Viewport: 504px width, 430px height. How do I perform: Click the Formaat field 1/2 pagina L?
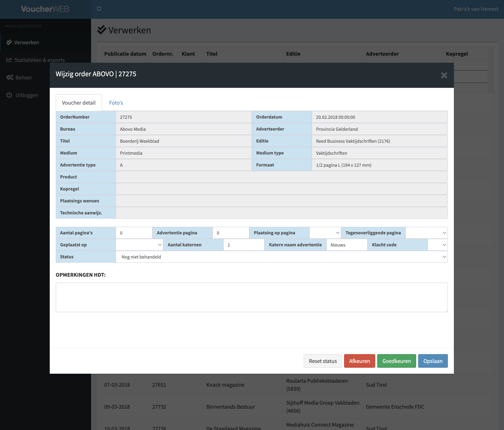pyautogui.click(x=380, y=165)
